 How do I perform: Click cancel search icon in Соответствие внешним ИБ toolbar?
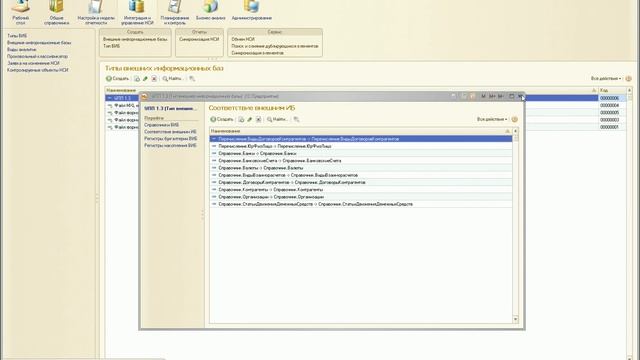point(296,119)
